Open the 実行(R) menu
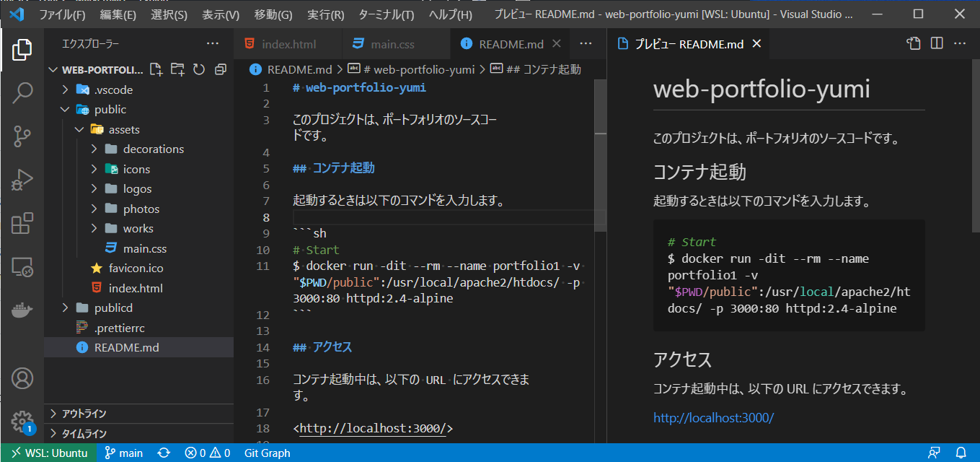The height and width of the screenshot is (462, 980). (326, 14)
